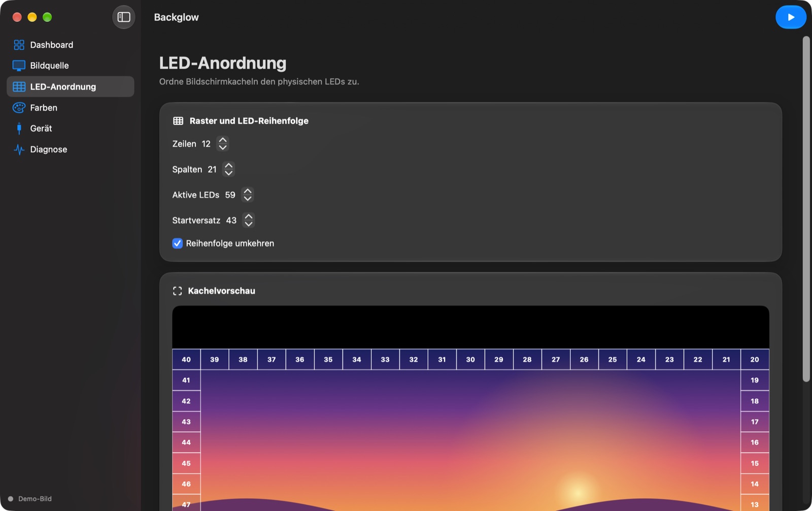Click the Backglow window title
The height and width of the screenshot is (511, 812).
[177, 17]
